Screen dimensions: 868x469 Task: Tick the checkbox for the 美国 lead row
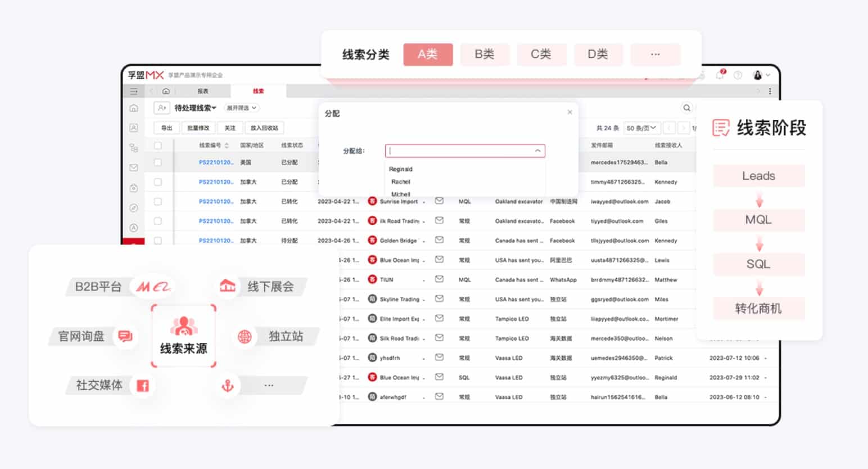click(x=158, y=163)
